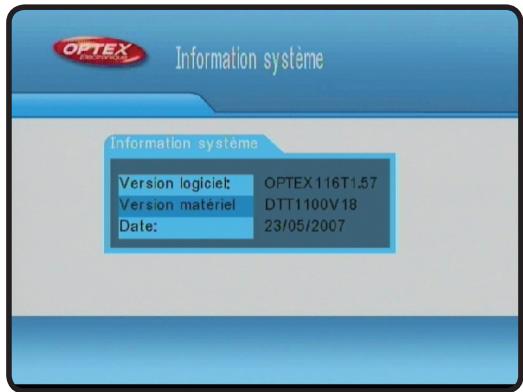This screenshot has width=523, height=392.
Task: Click hardware version value DTT1100V18
Action: pos(311,205)
